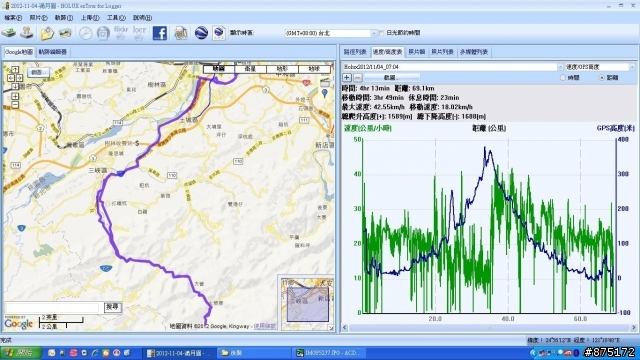Open a track file with the folder icon
The height and width of the screenshot is (360, 640).
(x=47, y=33)
